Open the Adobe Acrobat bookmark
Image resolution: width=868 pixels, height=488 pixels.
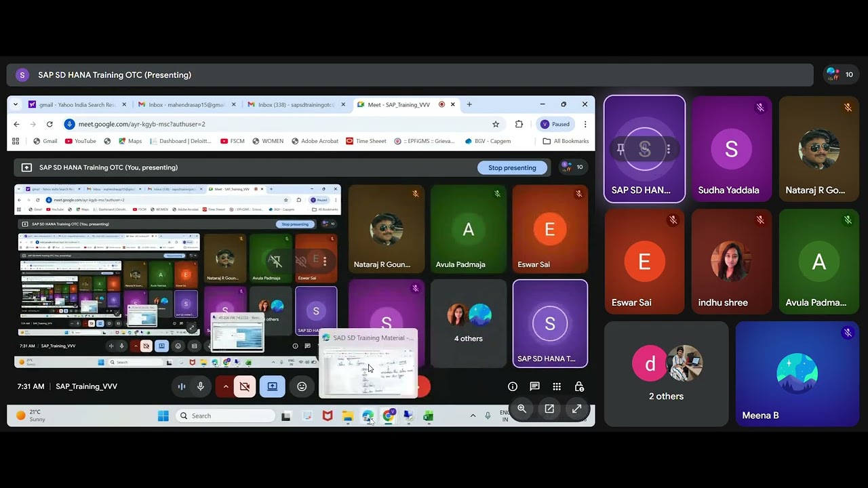pyautogui.click(x=315, y=141)
